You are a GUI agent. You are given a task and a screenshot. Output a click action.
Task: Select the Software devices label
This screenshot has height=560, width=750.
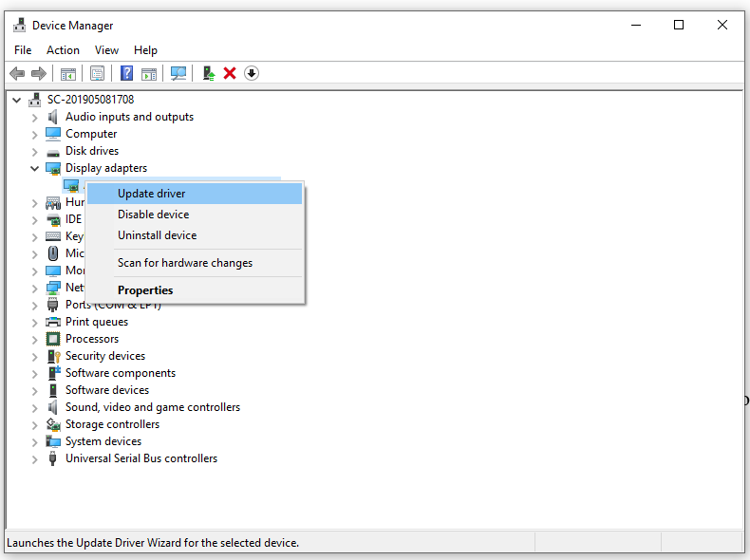tap(107, 390)
